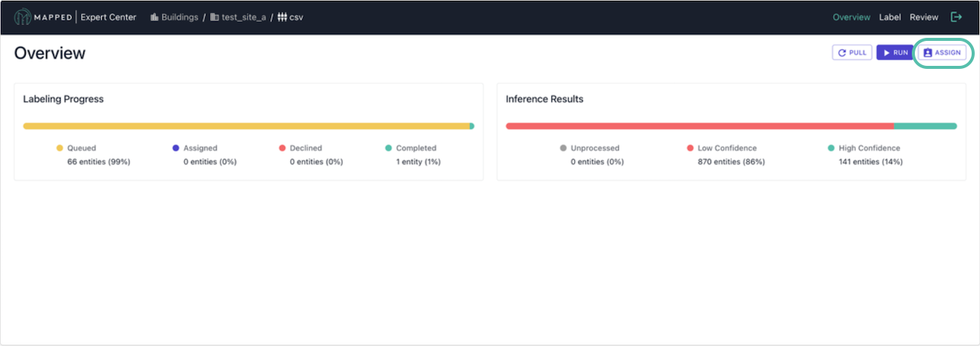Viewport: 980px width, 346px height.
Task: Click the green High Confidence bar segment
Action: pos(925,126)
